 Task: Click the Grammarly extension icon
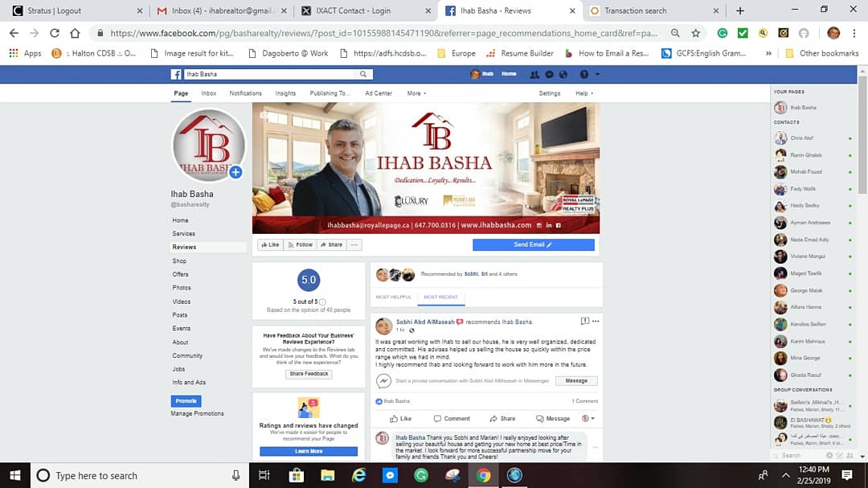pos(723,33)
